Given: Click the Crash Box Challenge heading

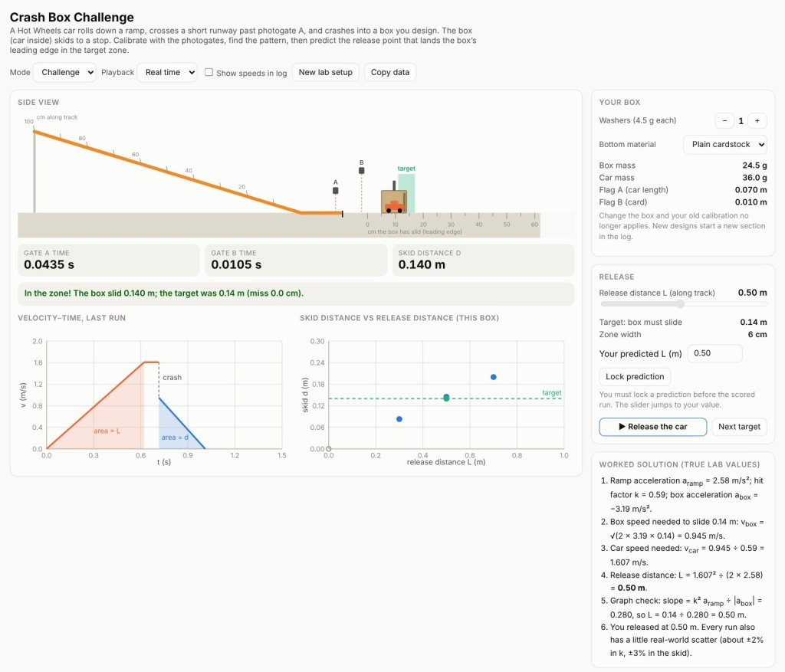Looking at the screenshot, I should pyautogui.click(x=71, y=18).
